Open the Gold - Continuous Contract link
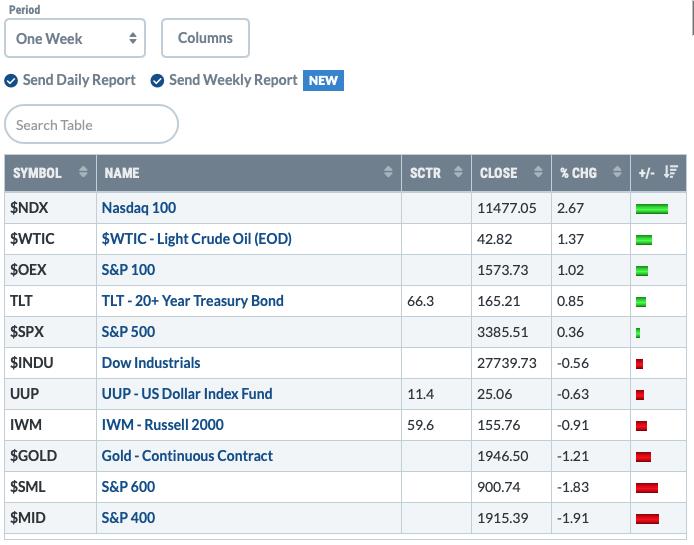694x545 pixels. pos(187,456)
